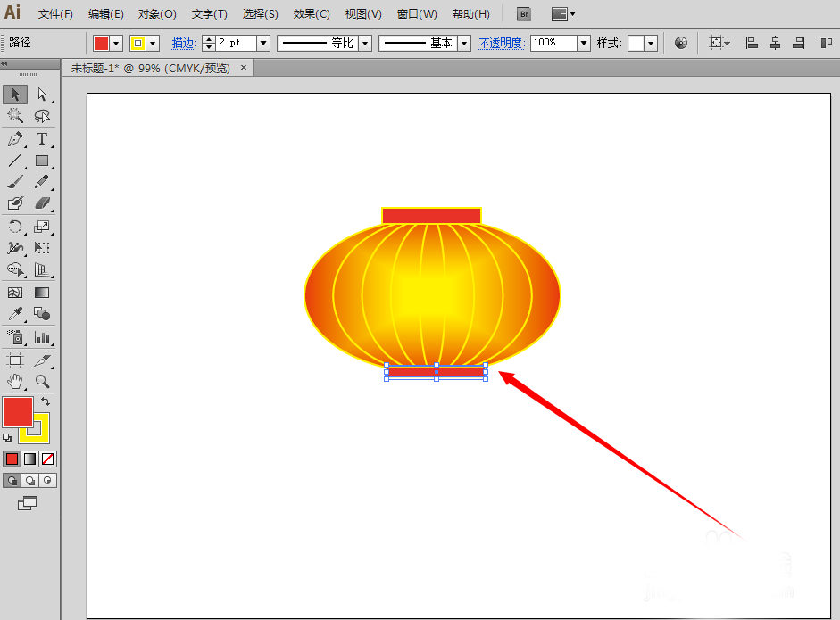Select the Mesh tool
Screen dimensions: 840x620
click(15, 293)
